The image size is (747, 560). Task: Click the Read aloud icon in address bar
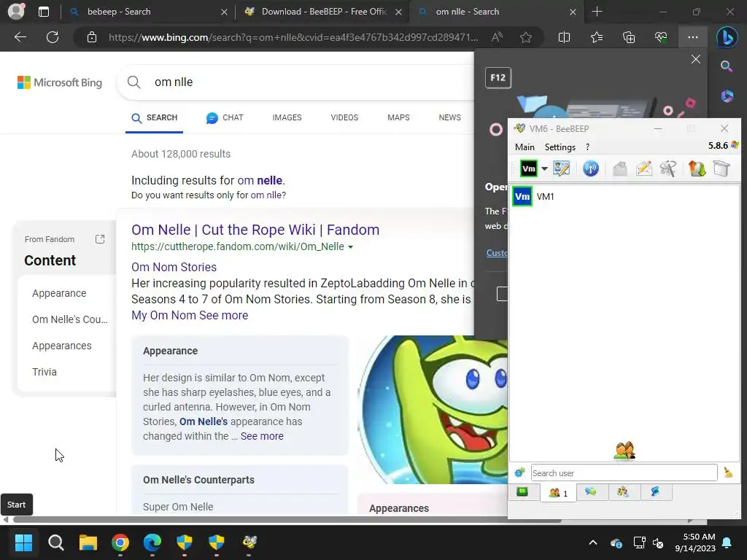(x=497, y=37)
